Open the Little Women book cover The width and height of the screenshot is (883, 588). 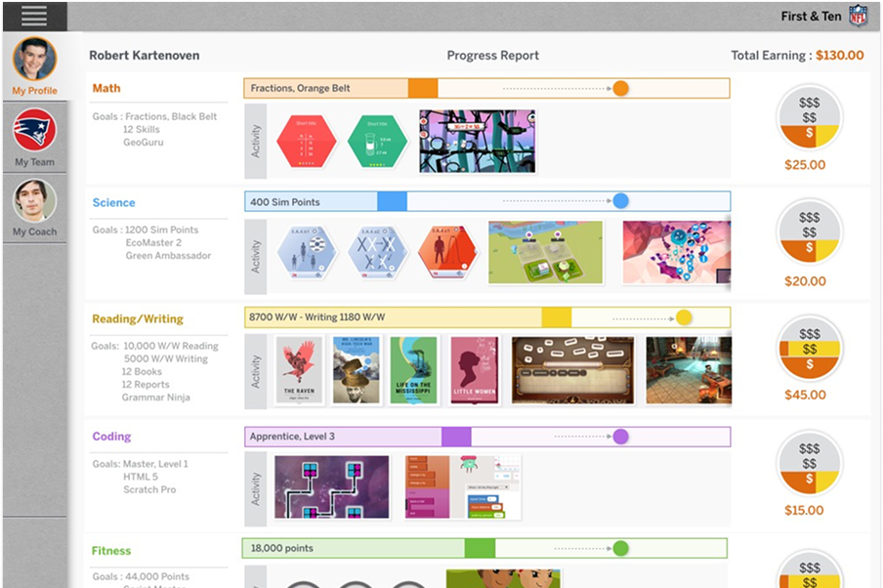coord(474,370)
